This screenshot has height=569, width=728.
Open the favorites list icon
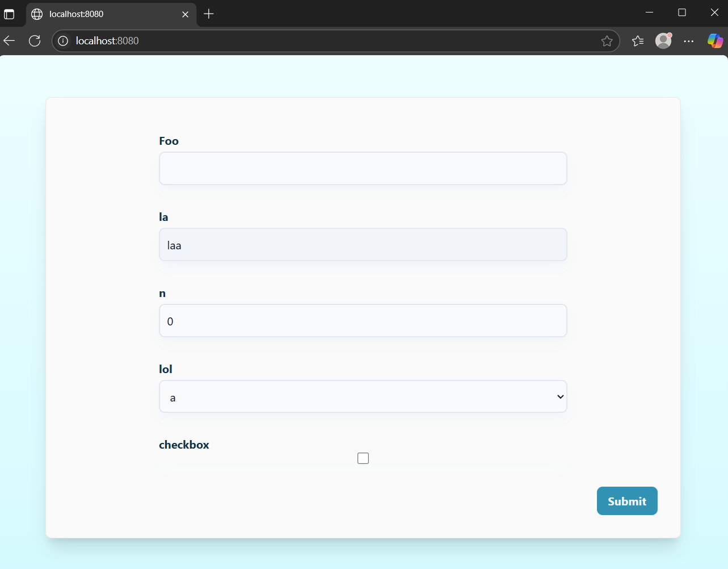(638, 41)
